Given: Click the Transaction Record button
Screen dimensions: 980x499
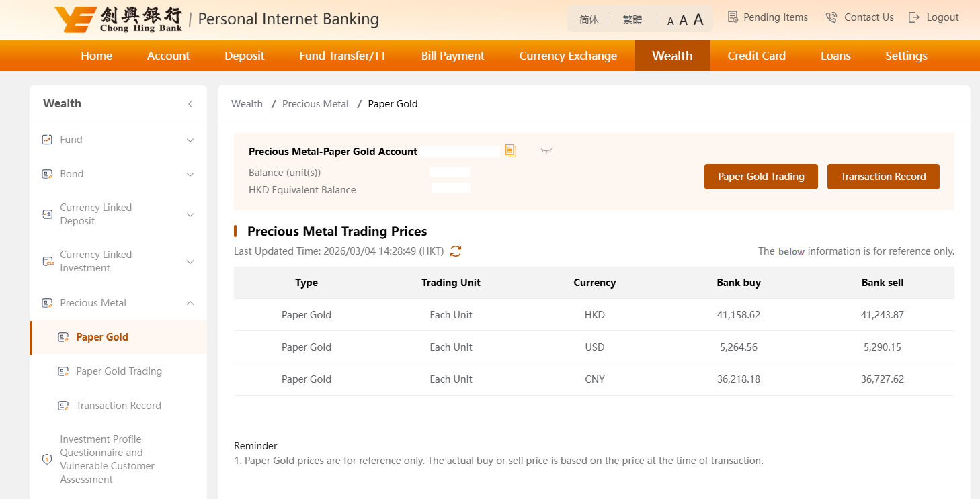Looking at the screenshot, I should [883, 177].
